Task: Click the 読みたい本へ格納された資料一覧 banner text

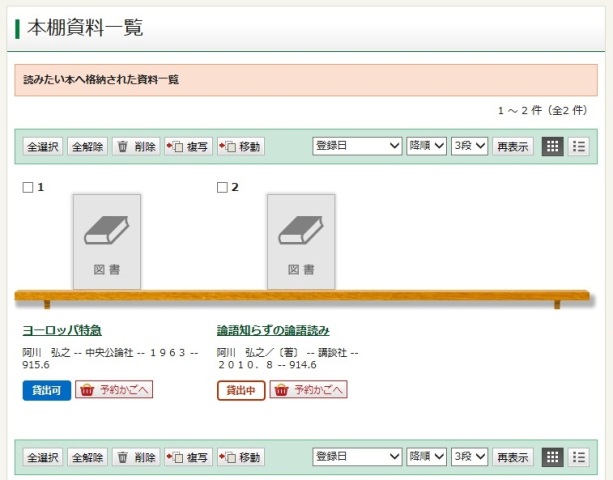Action: 101,80
